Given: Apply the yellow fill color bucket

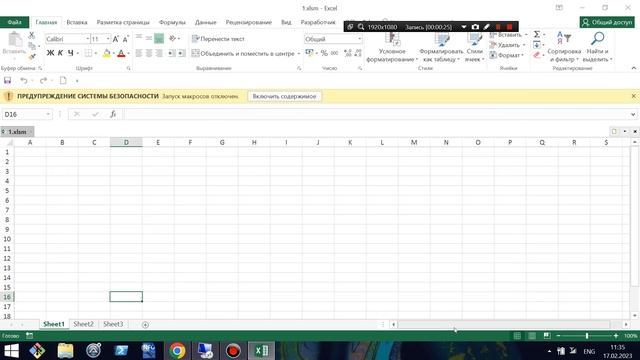Looking at the screenshot, I should [107, 53].
